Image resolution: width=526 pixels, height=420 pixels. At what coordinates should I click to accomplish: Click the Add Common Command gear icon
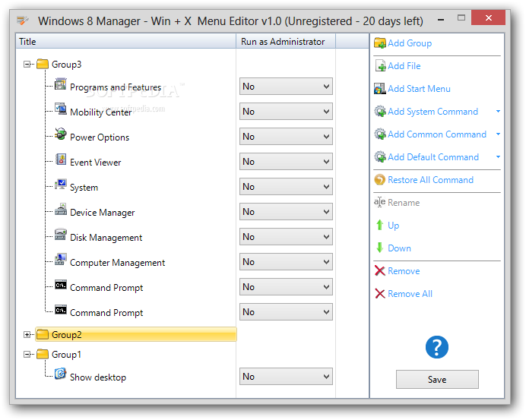[x=380, y=134]
